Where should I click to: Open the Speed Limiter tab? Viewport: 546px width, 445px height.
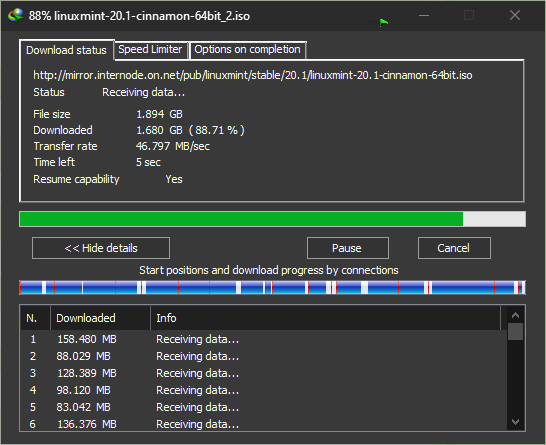click(x=150, y=49)
